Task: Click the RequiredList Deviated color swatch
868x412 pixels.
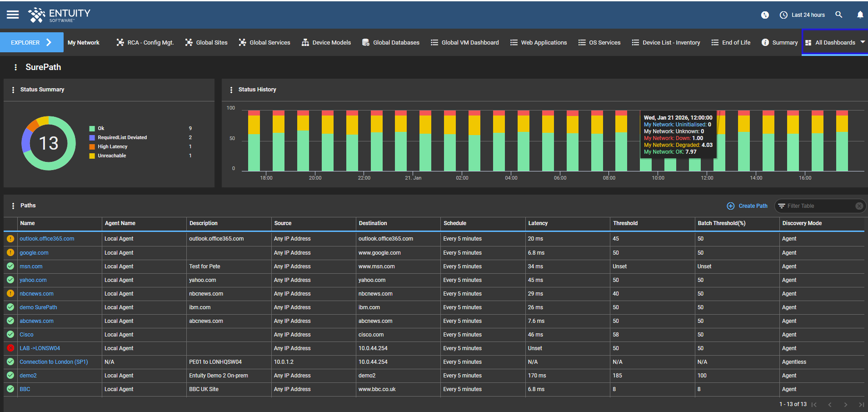Action: coord(92,138)
